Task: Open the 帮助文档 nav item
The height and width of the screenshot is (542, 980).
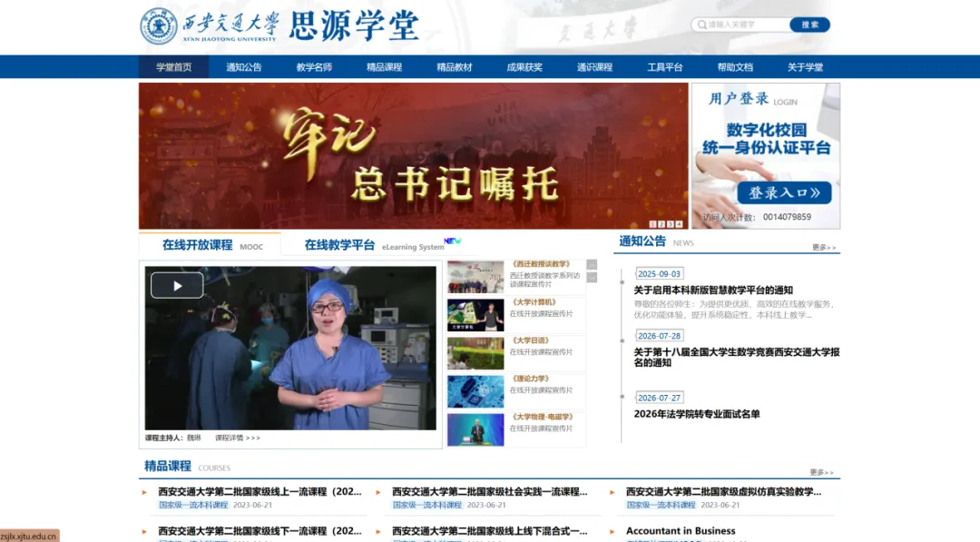Action: tap(735, 67)
